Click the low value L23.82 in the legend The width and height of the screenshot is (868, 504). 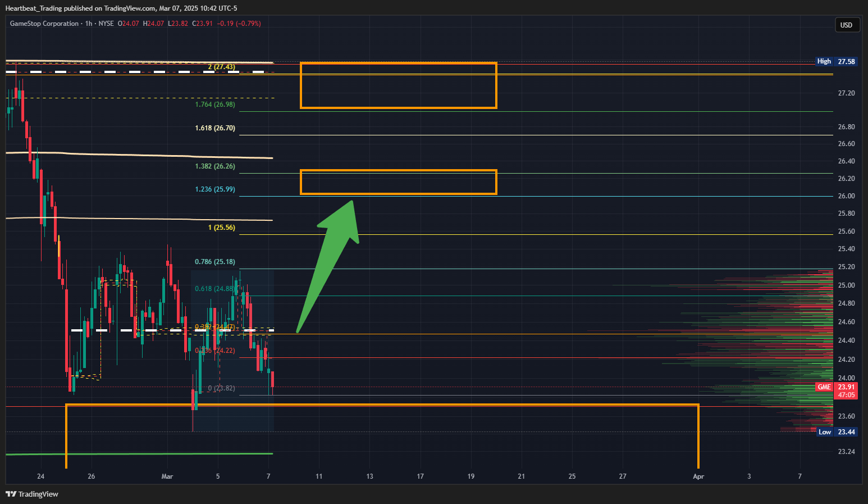point(178,24)
